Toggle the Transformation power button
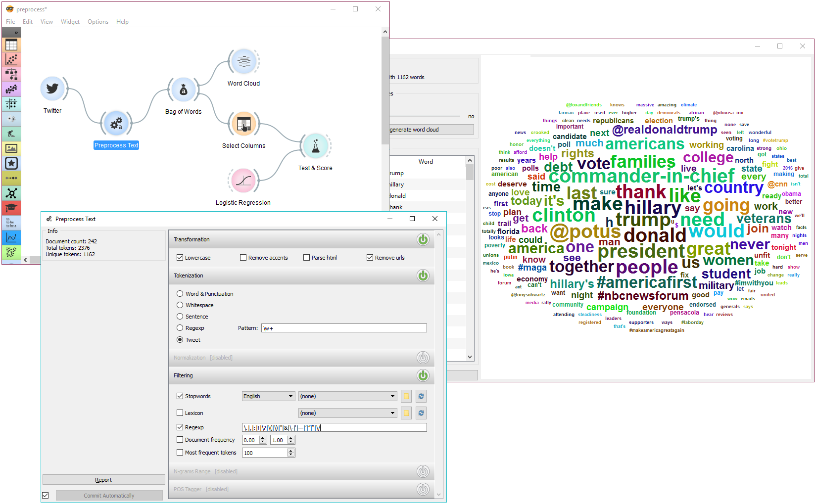 click(x=423, y=240)
